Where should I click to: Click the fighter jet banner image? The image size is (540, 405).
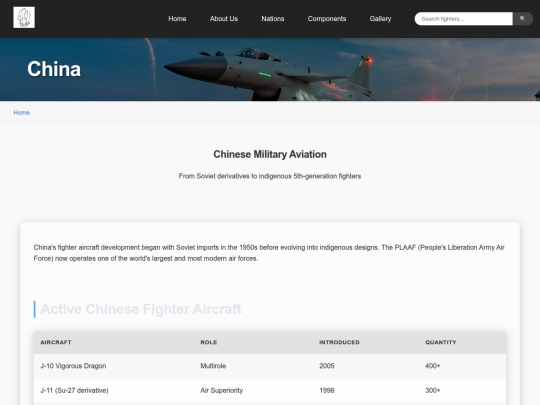point(270,69)
